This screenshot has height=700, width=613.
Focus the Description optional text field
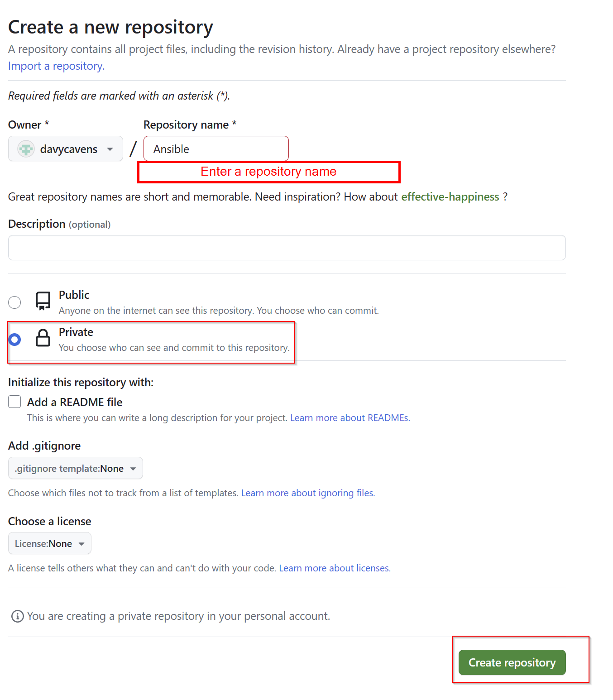tap(287, 248)
